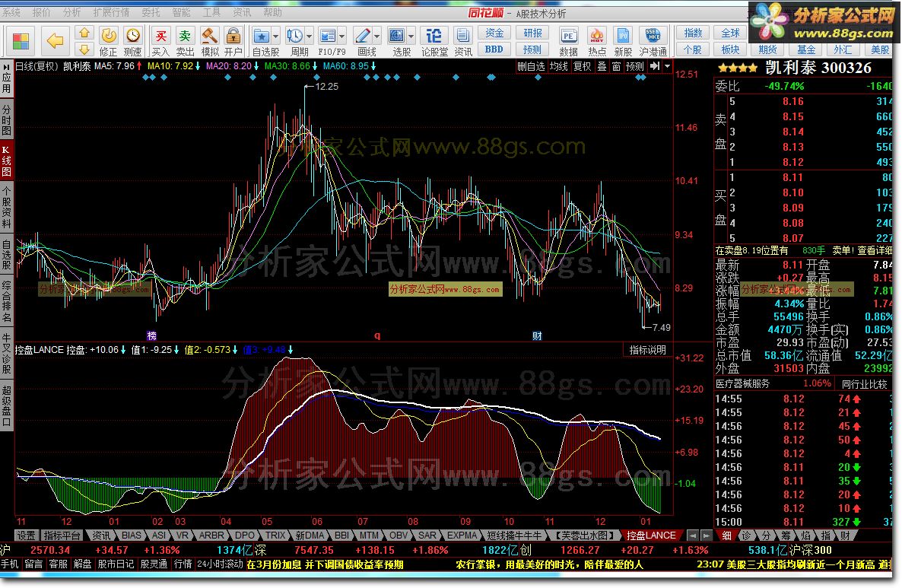Select the 短线擒牛牛牛 indicator tab
Image resolution: width=902 pixels, height=588 pixels.
click(x=515, y=536)
